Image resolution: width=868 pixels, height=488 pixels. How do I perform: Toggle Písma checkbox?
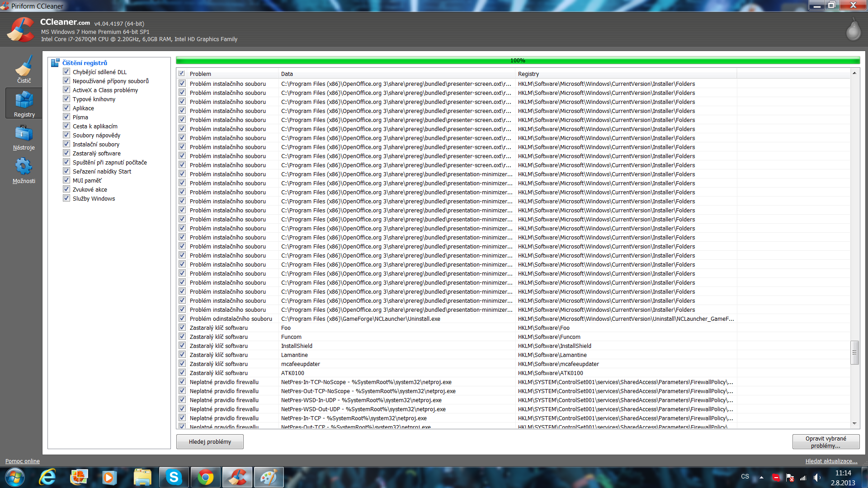pyautogui.click(x=66, y=117)
